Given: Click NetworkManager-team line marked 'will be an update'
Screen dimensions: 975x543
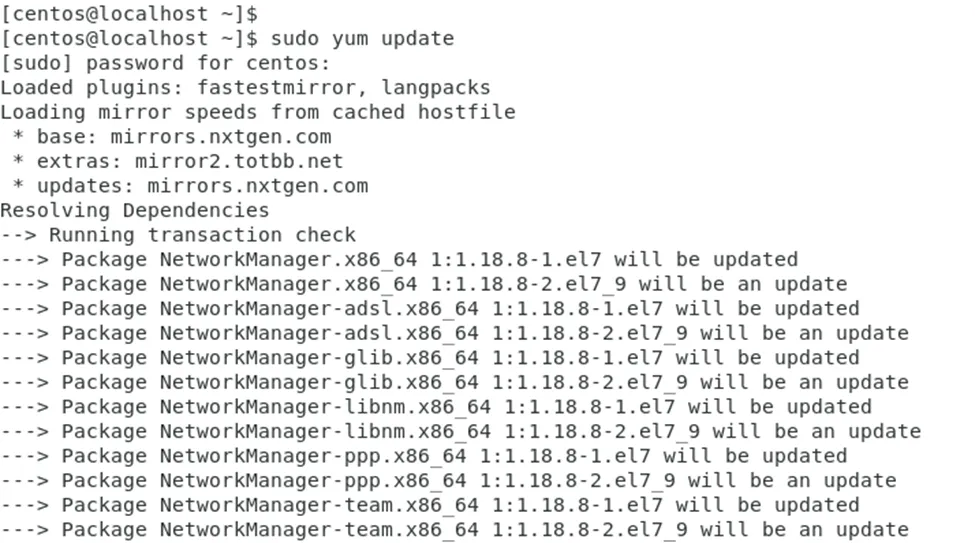Looking at the screenshot, I should click(x=454, y=529).
